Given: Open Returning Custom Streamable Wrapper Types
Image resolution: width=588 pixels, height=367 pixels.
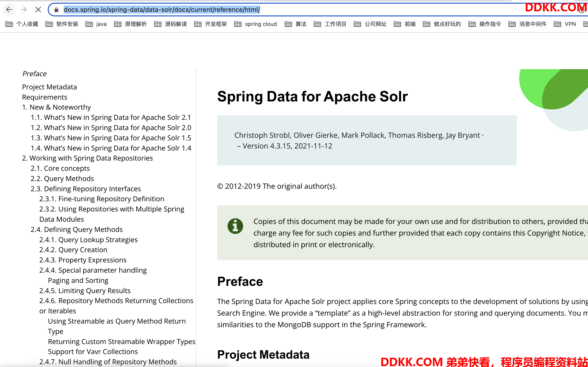Looking at the screenshot, I should 122,342.
